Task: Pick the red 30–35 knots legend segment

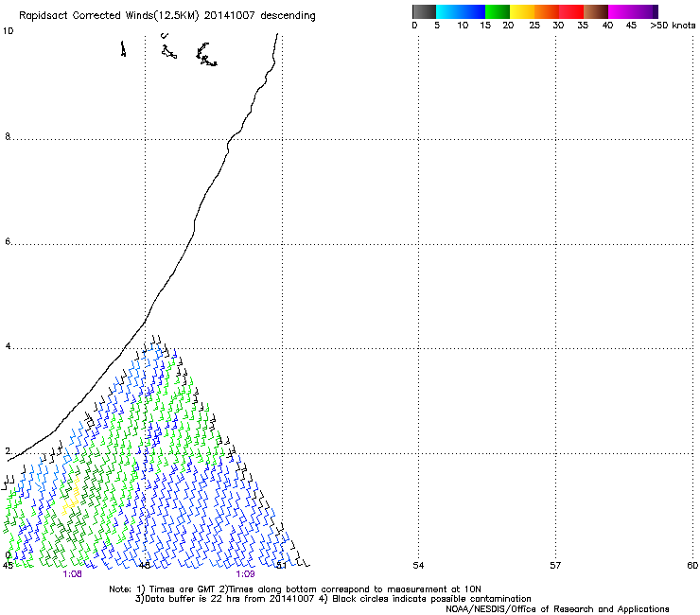Action: (x=571, y=11)
